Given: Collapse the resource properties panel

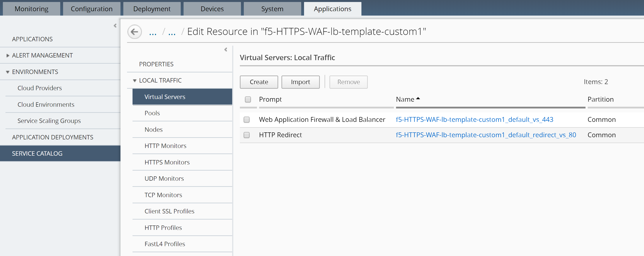Looking at the screenshot, I should tap(226, 50).
